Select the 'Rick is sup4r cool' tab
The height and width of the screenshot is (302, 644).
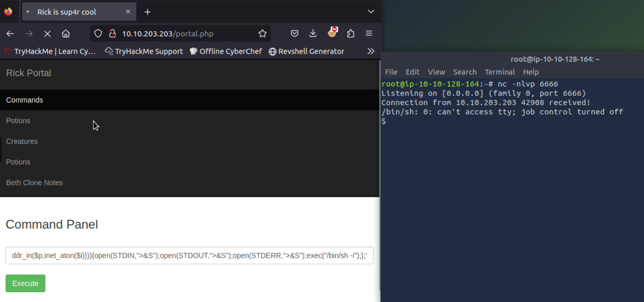click(x=79, y=12)
